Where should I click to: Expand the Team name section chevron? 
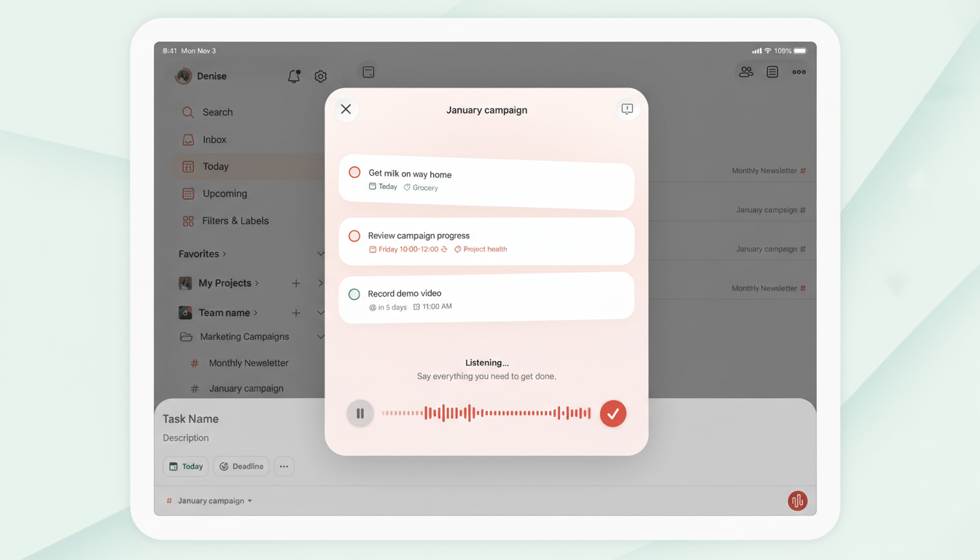tap(321, 312)
